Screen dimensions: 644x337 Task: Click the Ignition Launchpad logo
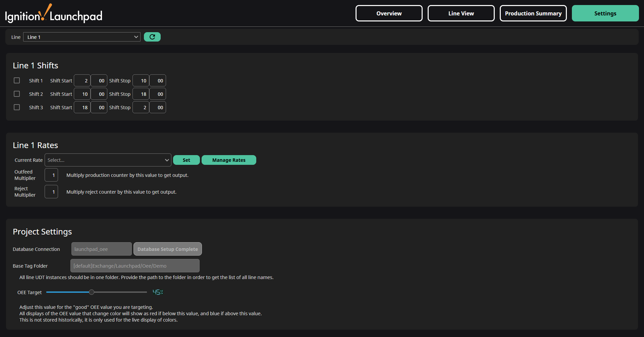click(54, 14)
